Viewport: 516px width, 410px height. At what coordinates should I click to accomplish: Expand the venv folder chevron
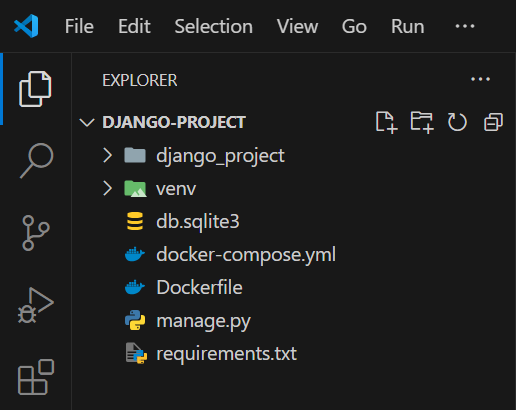[x=107, y=188]
